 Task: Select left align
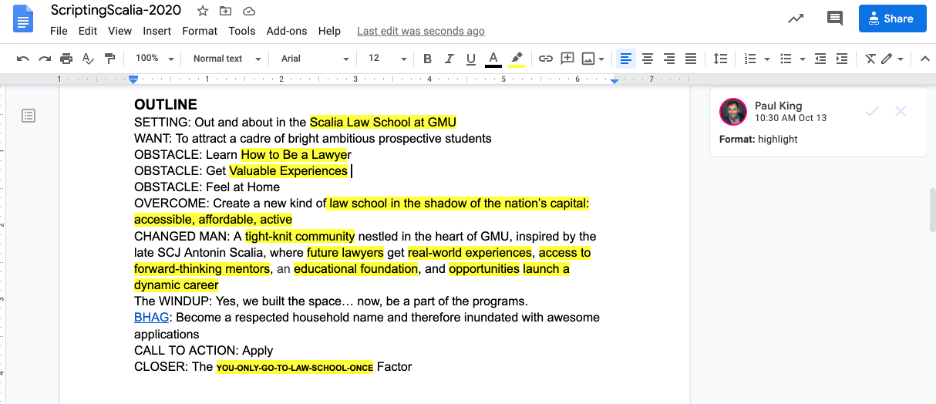click(626, 58)
